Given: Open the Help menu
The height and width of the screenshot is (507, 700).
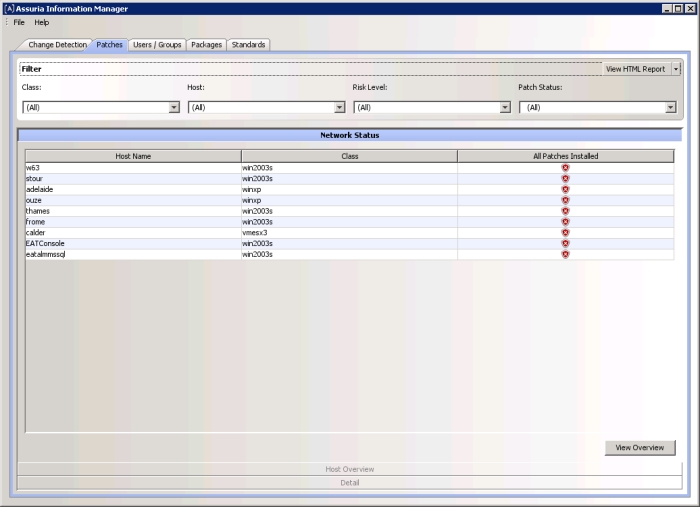Looking at the screenshot, I should coord(41,22).
